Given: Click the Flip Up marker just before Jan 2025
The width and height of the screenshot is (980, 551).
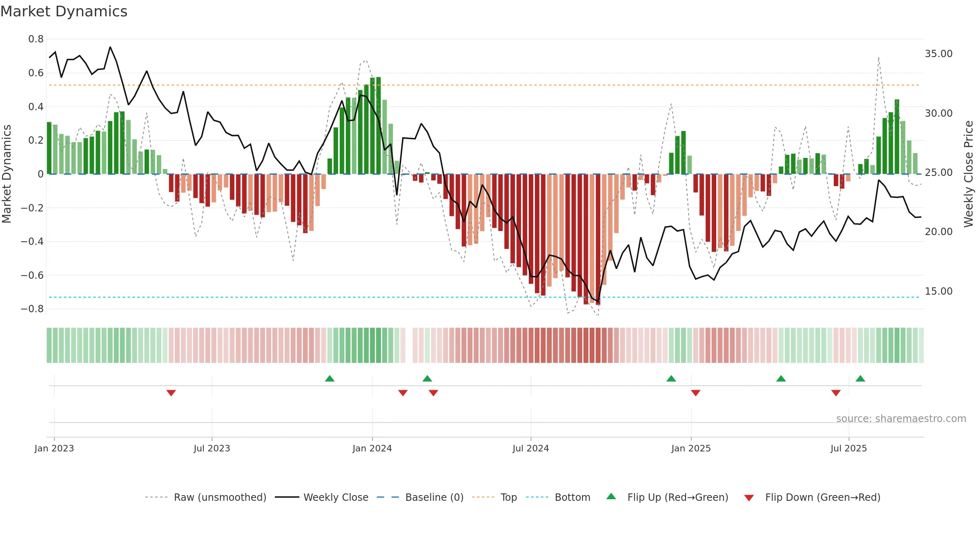Looking at the screenshot, I should (671, 378).
